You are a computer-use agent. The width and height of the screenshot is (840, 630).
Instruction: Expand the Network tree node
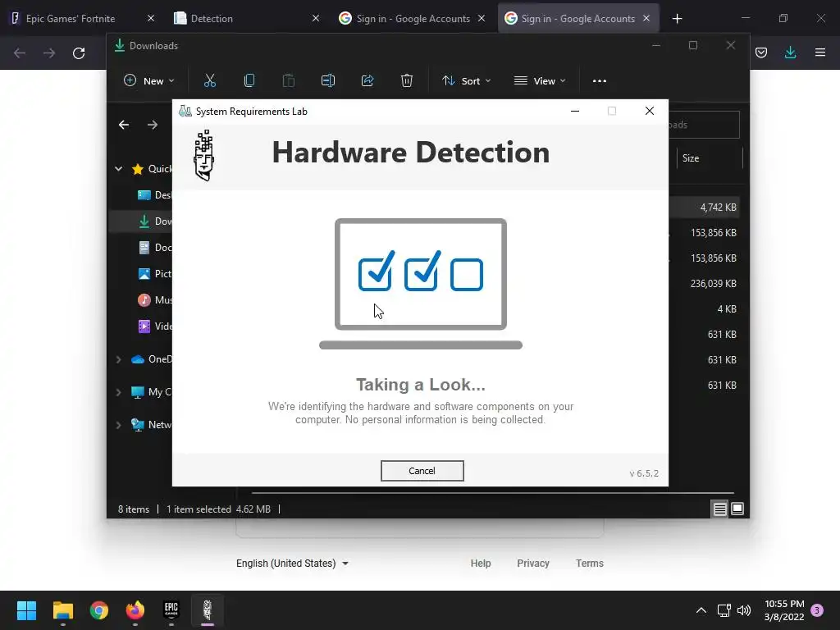(118, 425)
